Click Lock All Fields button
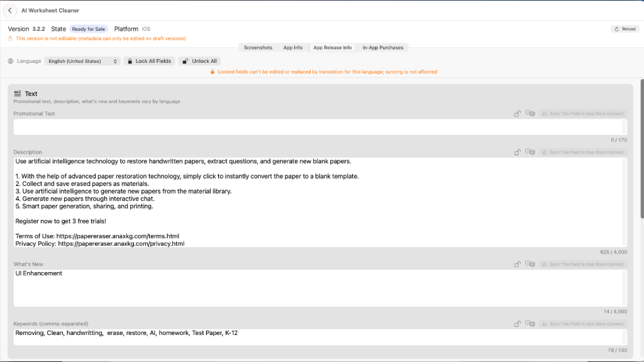Image resolution: width=644 pixels, height=362 pixels. point(150,61)
